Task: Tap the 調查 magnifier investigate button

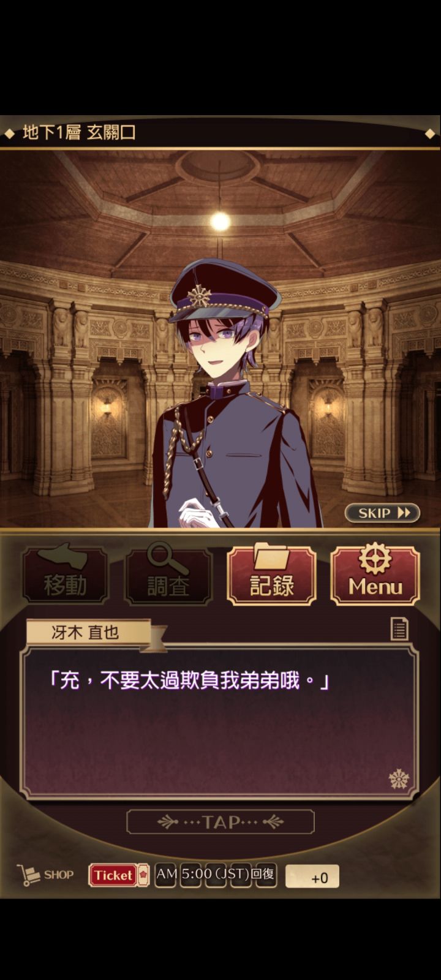Action: (x=168, y=575)
